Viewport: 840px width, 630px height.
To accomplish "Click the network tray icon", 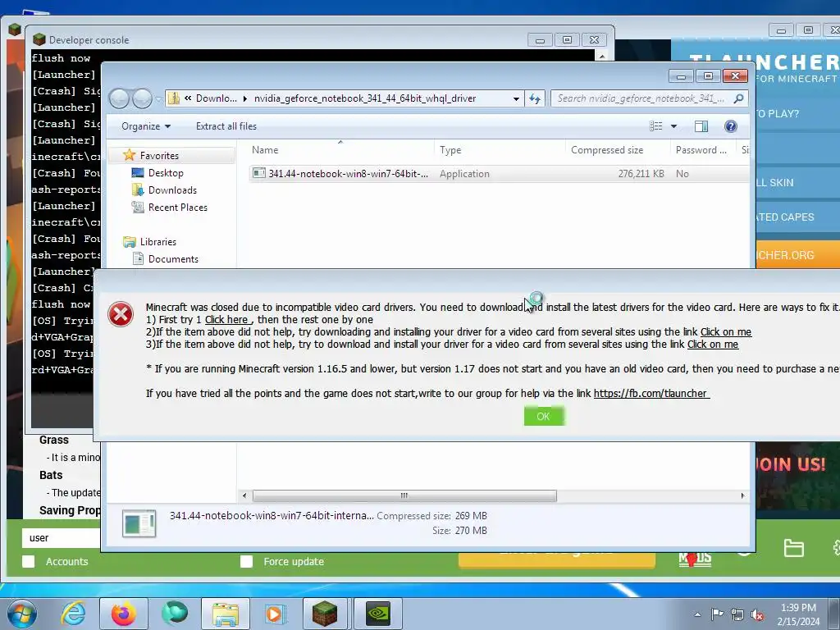I will pos(737,615).
